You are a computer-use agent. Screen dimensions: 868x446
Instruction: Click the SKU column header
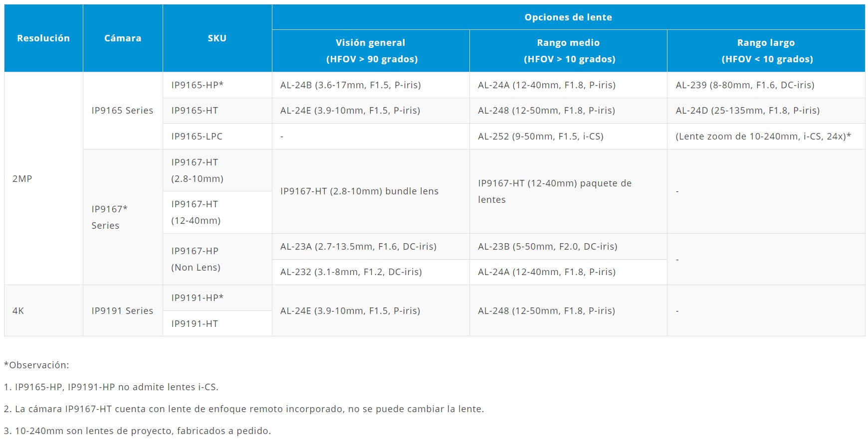217,38
